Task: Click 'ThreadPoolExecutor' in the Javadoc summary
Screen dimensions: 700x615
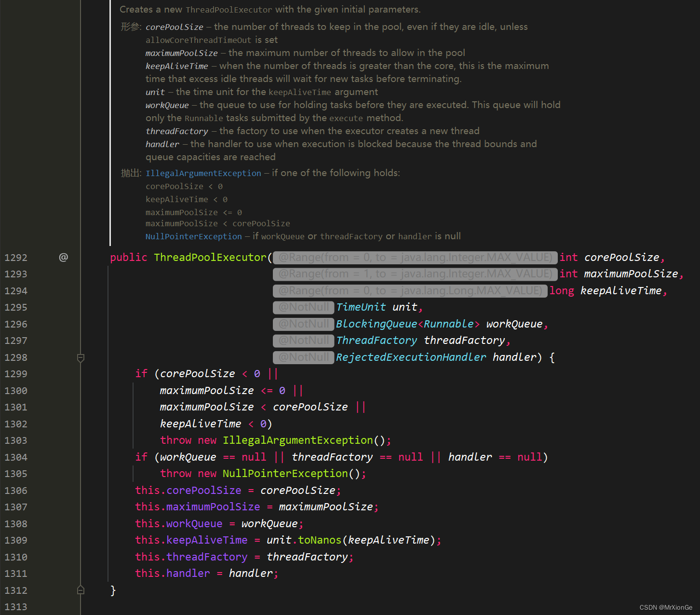Action: [229, 10]
